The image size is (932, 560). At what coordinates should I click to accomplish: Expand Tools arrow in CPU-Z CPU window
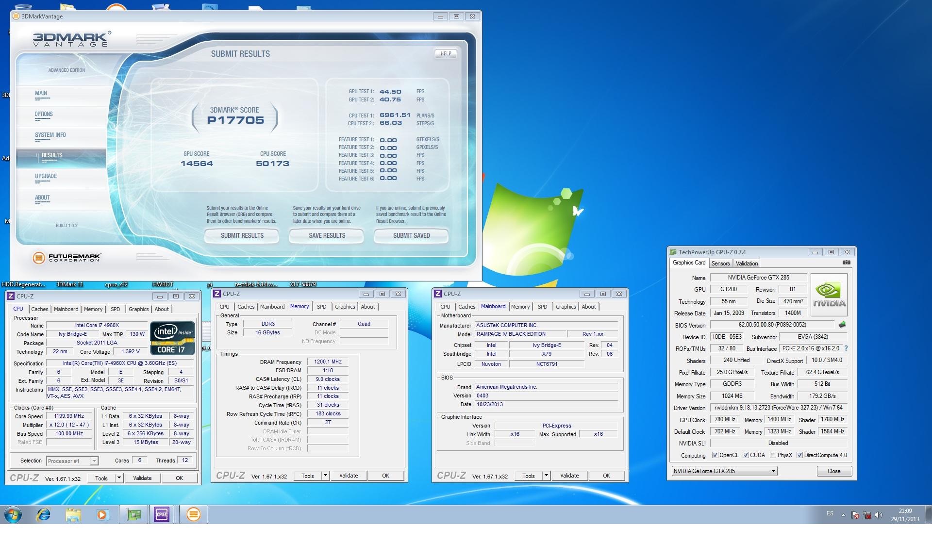coord(119,478)
